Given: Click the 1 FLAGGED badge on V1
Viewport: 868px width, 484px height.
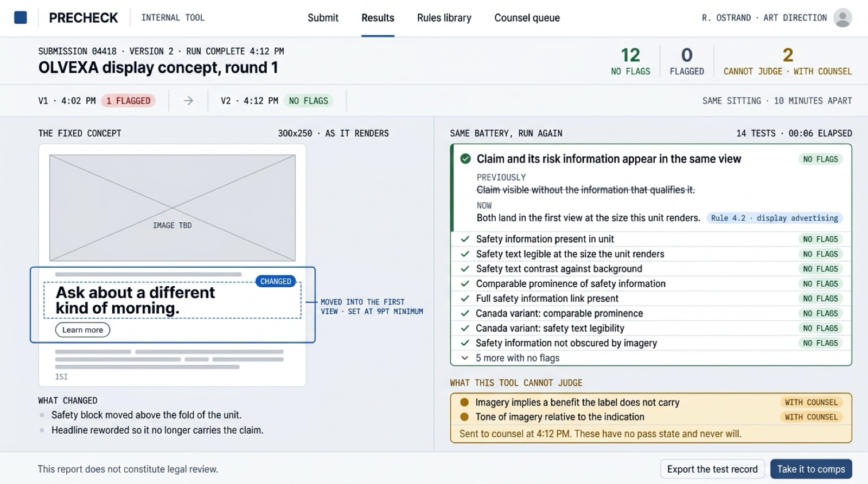Looking at the screenshot, I should (129, 101).
